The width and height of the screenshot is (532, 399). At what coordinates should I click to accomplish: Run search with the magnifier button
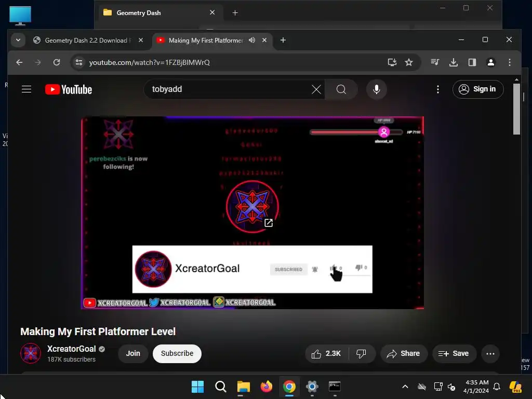[341, 89]
